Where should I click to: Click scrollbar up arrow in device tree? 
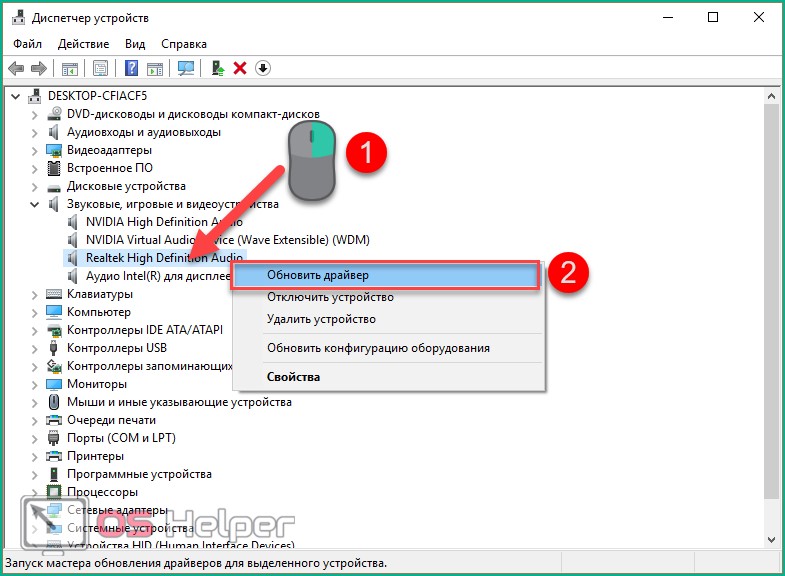(771, 96)
